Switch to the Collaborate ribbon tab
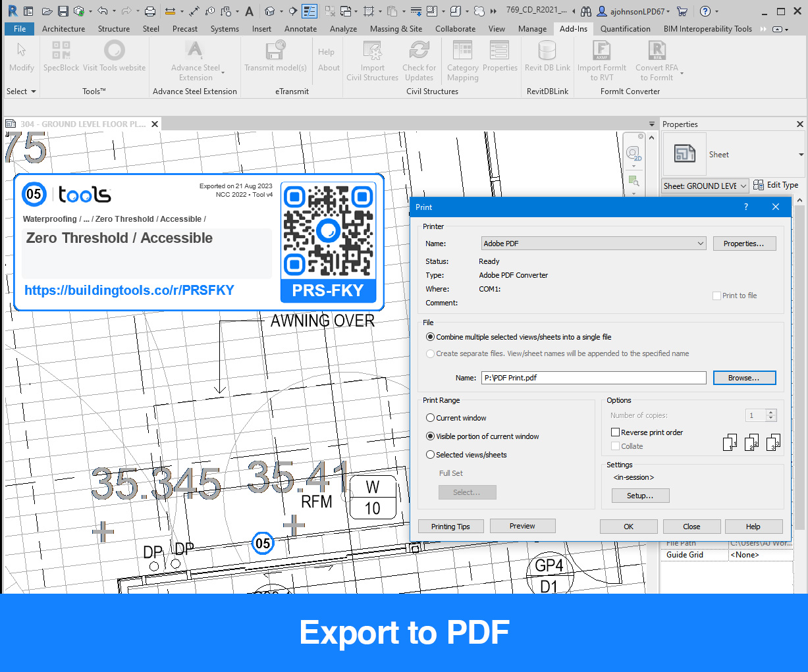The width and height of the screenshot is (808, 672). coord(455,29)
